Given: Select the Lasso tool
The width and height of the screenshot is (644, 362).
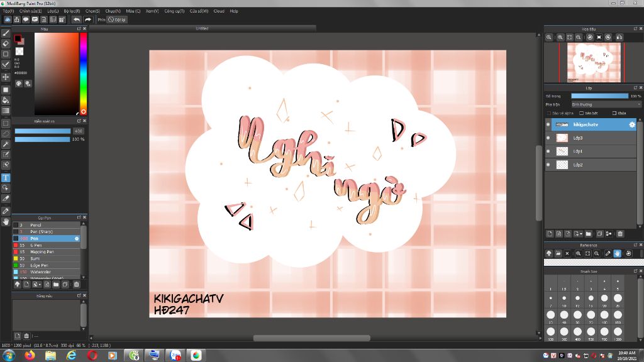Looking at the screenshot, I should pyautogui.click(x=6, y=134).
